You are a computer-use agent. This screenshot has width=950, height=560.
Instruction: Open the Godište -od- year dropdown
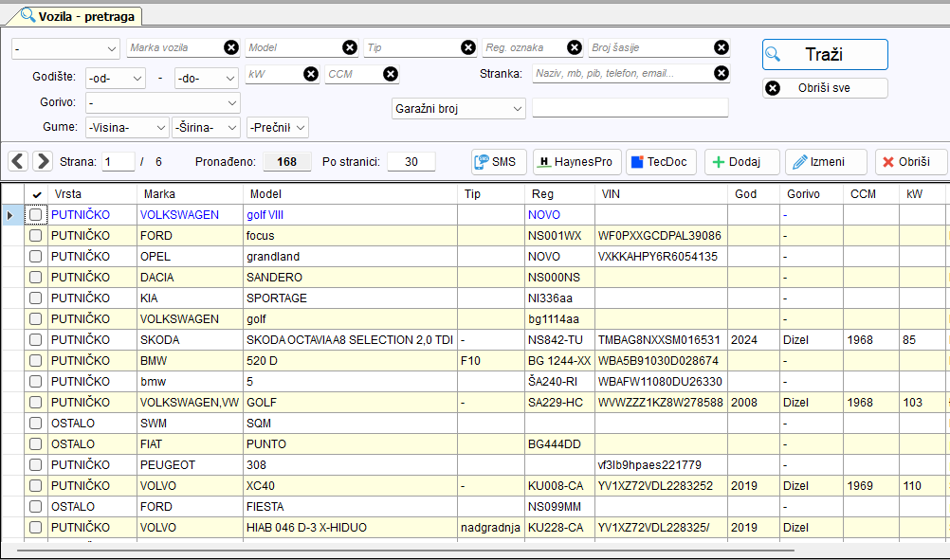pos(116,78)
